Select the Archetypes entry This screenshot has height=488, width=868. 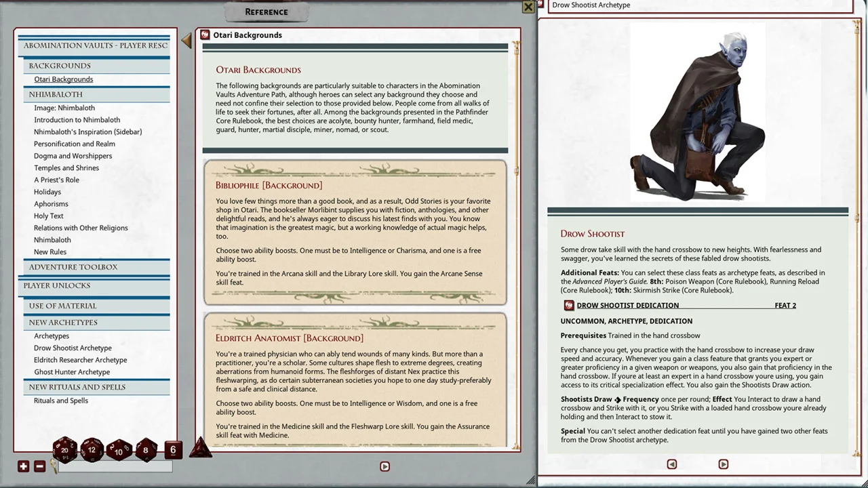click(52, 336)
